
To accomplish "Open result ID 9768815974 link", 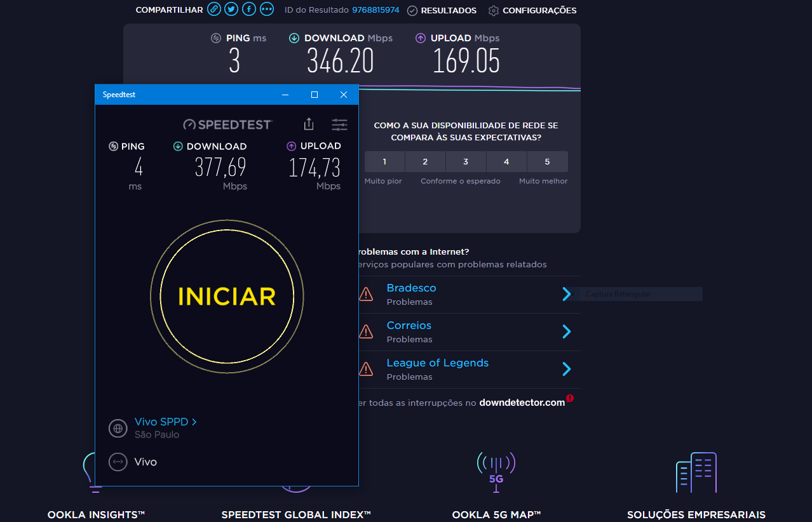I will [376, 10].
